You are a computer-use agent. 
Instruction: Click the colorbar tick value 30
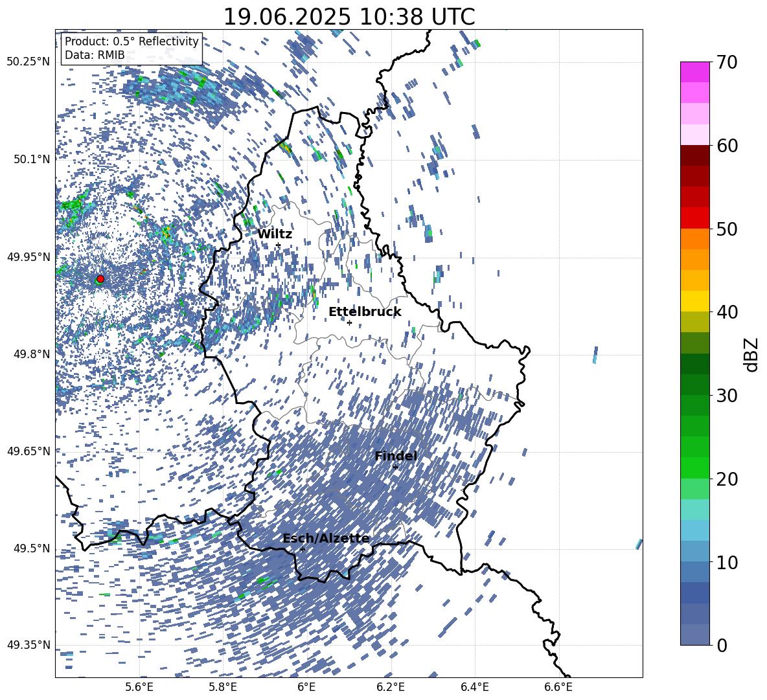pyautogui.click(x=727, y=396)
